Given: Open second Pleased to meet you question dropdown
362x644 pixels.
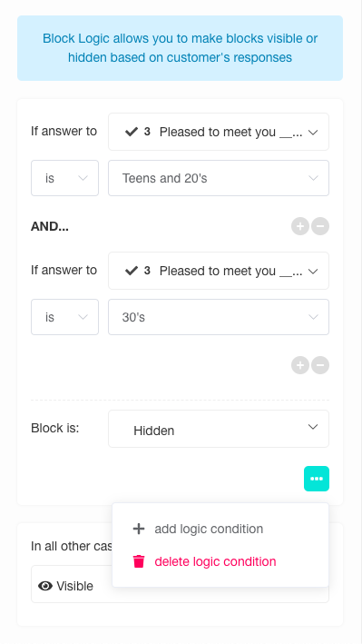Looking at the screenshot, I should pos(219,271).
